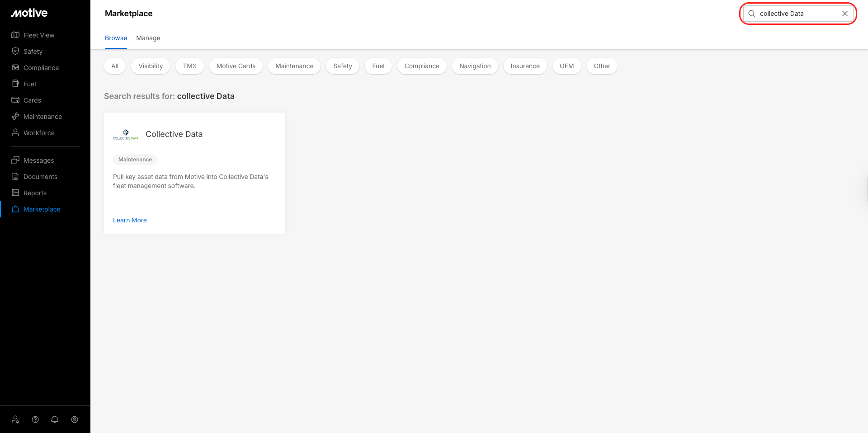
Task: Click the Reports icon
Action: (15, 193)
